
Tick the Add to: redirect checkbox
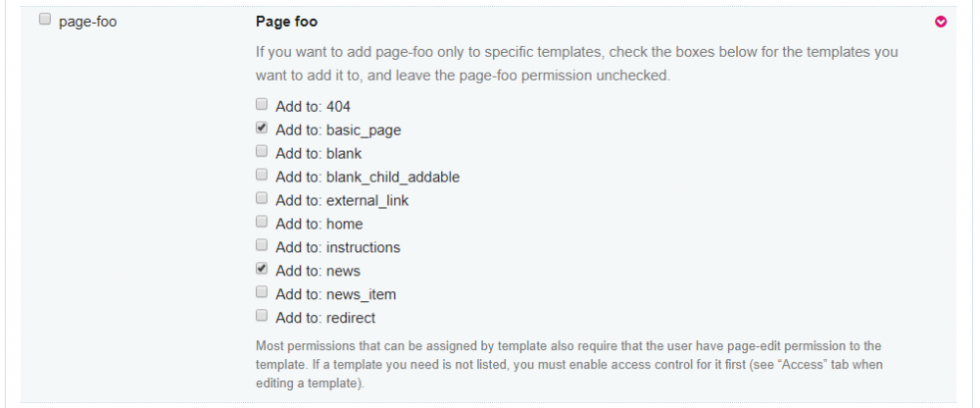[x=262, y=316]
